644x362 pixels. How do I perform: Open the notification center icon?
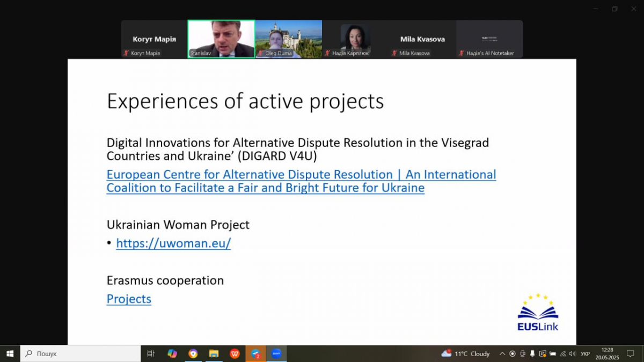pyautogui.click(x=631, y=354)
